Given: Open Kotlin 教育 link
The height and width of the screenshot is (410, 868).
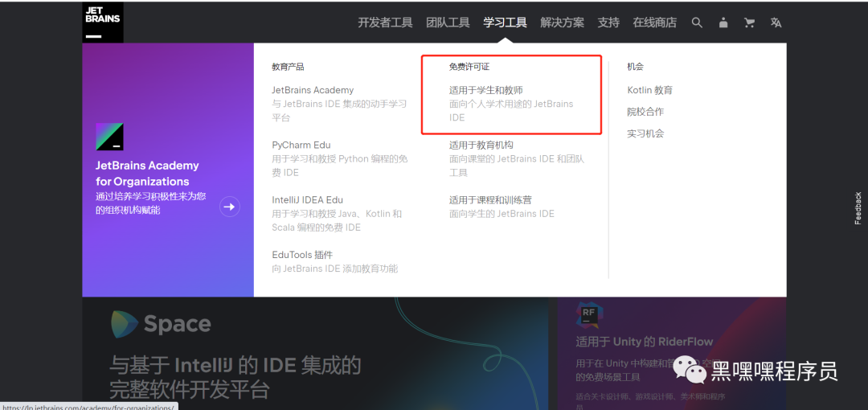Looking at the screenshot, I should tap(650, 90).
